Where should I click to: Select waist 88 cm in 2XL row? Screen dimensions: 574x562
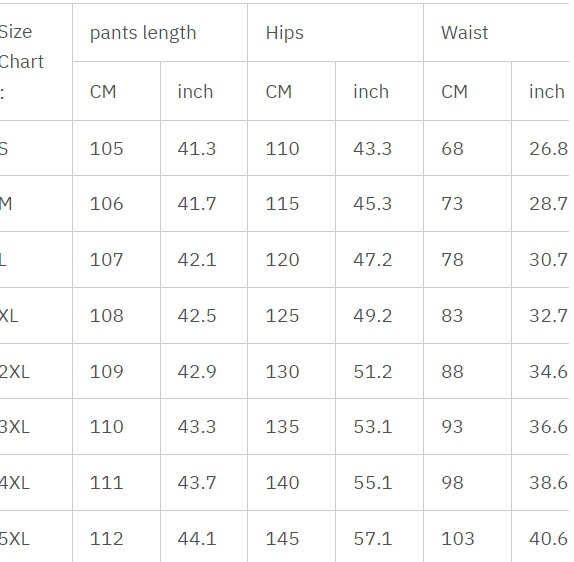[452, 372]
